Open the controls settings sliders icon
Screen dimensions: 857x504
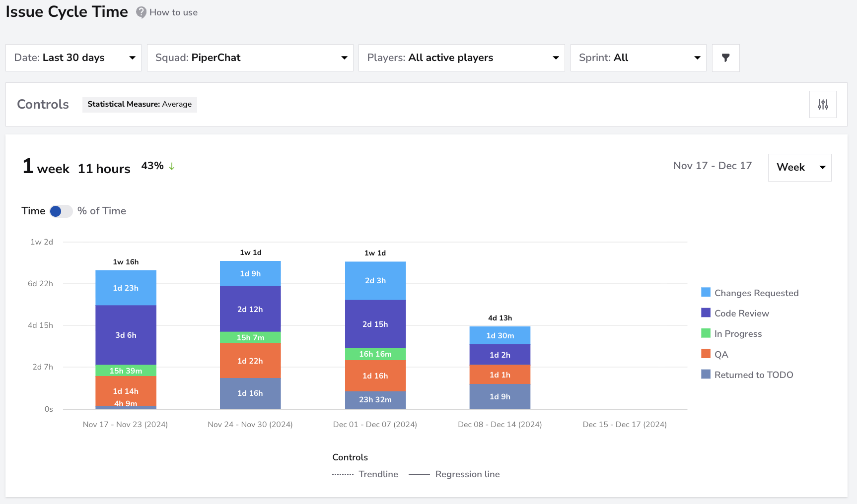click(823, 104)
